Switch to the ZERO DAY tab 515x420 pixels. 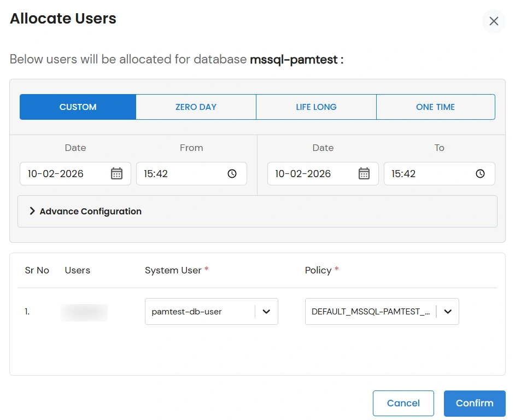[196, 107]
